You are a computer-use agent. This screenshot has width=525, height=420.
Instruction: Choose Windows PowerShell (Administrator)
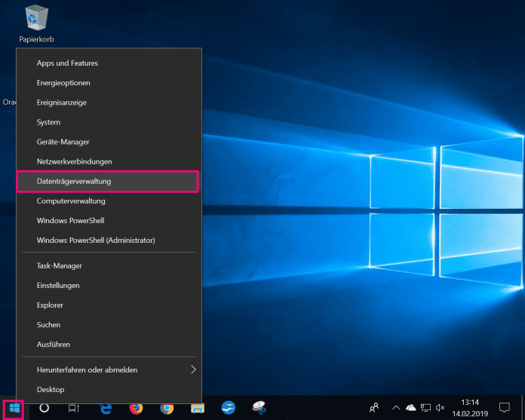point(96,240)
